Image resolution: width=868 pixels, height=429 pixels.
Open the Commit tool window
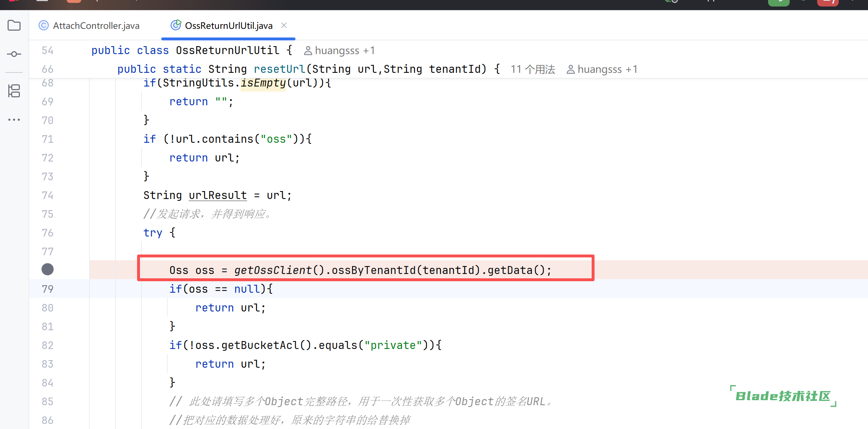coord(14,54)
